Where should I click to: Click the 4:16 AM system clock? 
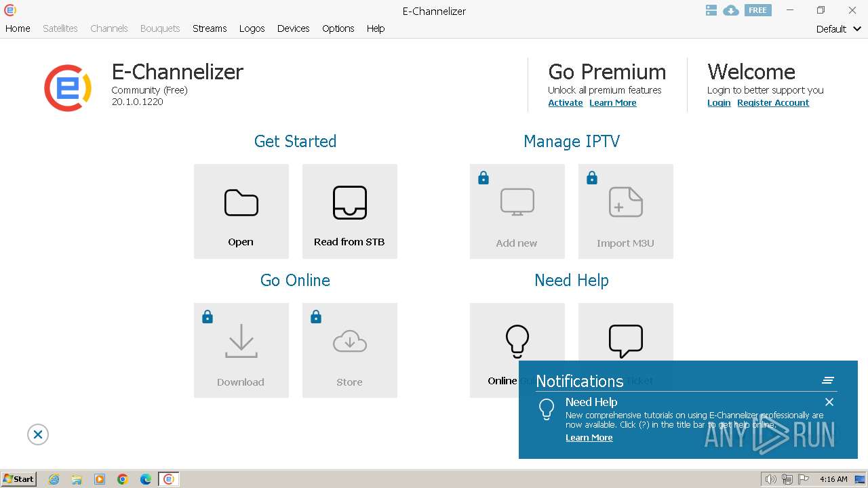(x=833, y=479)
